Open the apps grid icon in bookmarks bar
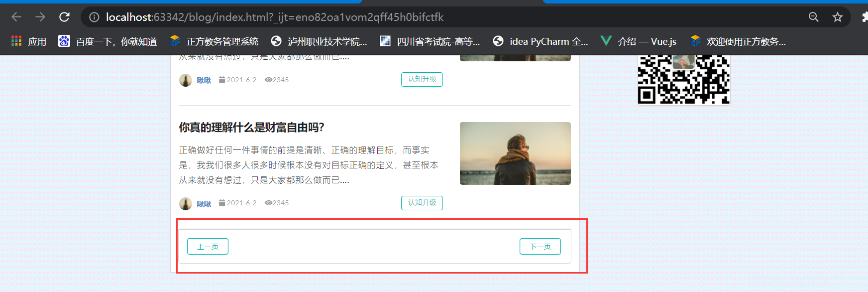Screen dimensions: 868x292 click(16, 41)
